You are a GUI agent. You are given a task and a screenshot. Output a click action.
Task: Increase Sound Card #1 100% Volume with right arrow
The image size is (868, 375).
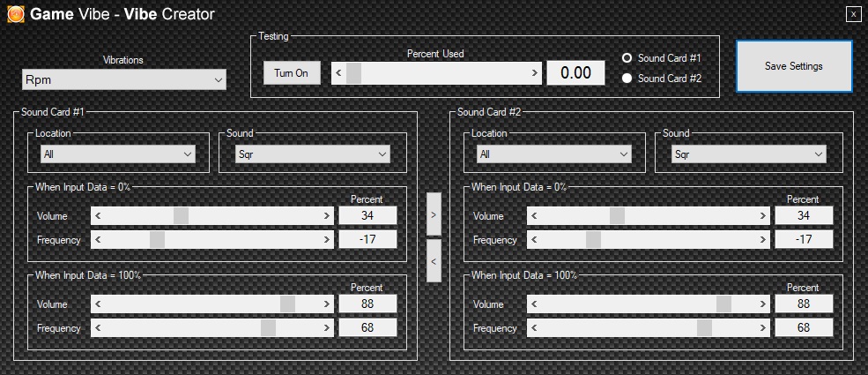(x=327, y=304)
